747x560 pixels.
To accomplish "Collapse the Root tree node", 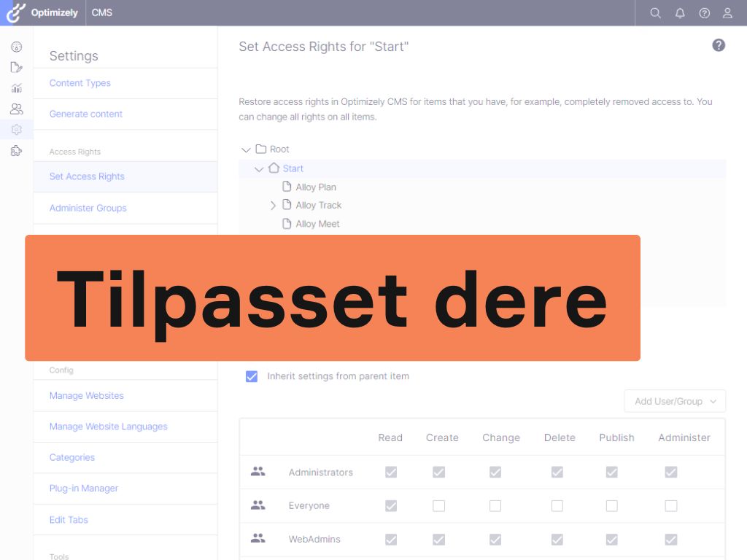I will (246, 149).
